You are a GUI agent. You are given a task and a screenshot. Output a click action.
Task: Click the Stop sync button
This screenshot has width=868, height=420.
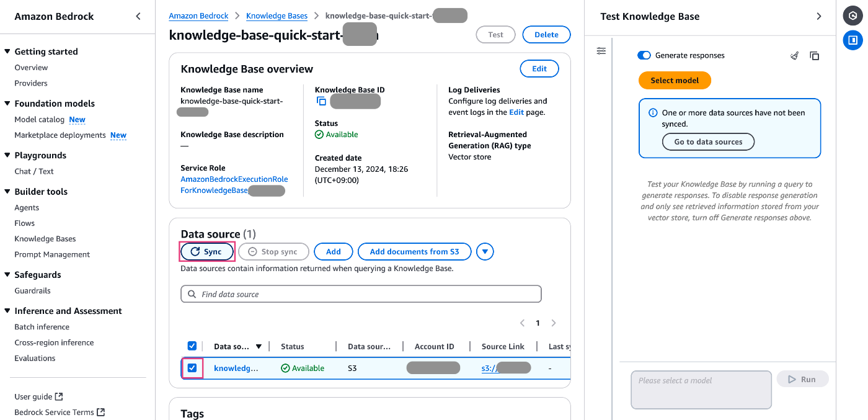tap(273, 252)
